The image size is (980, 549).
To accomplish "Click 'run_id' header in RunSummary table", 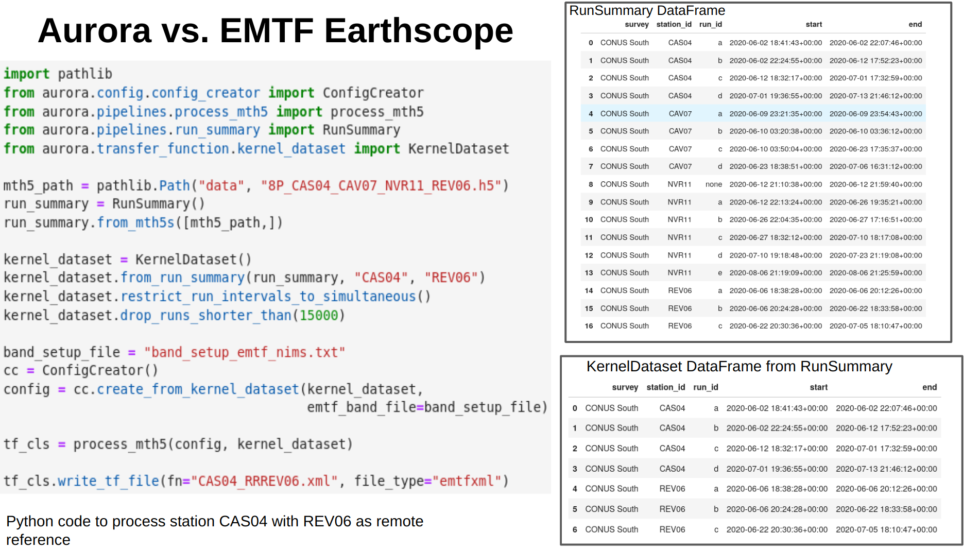I will tap(711, 25).
